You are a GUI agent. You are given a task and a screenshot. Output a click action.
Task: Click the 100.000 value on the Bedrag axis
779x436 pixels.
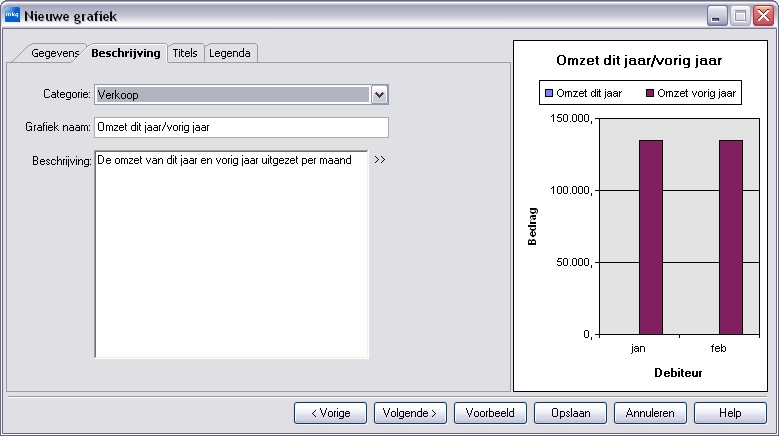(571, 190)
